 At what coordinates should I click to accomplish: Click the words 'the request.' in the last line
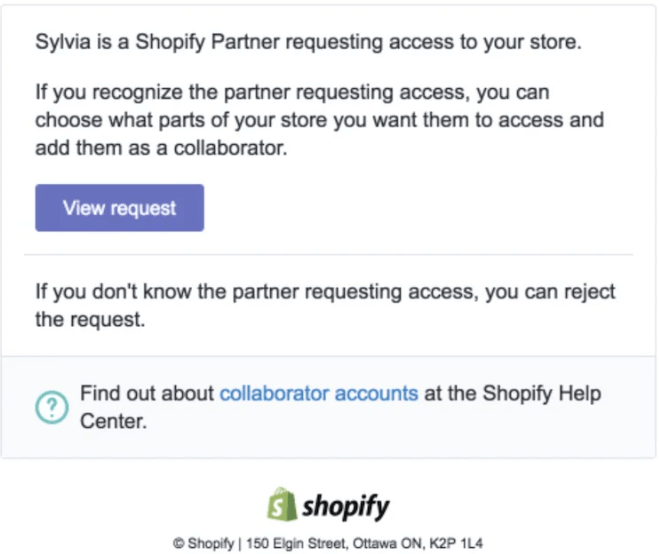tap(90, 319)
